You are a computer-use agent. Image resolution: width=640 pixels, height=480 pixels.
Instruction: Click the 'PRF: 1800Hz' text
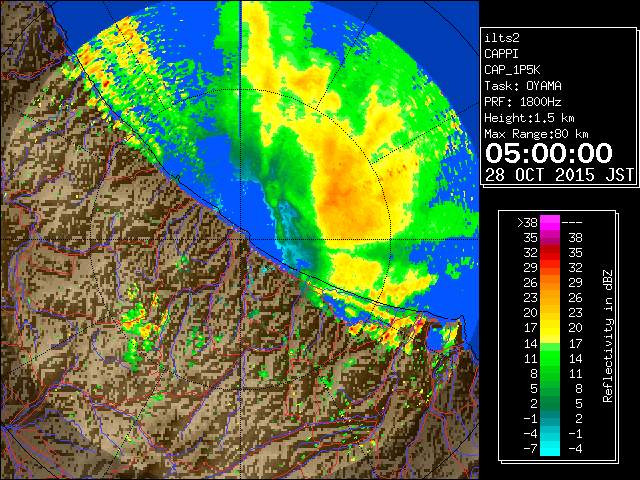[x=523, y=102]
